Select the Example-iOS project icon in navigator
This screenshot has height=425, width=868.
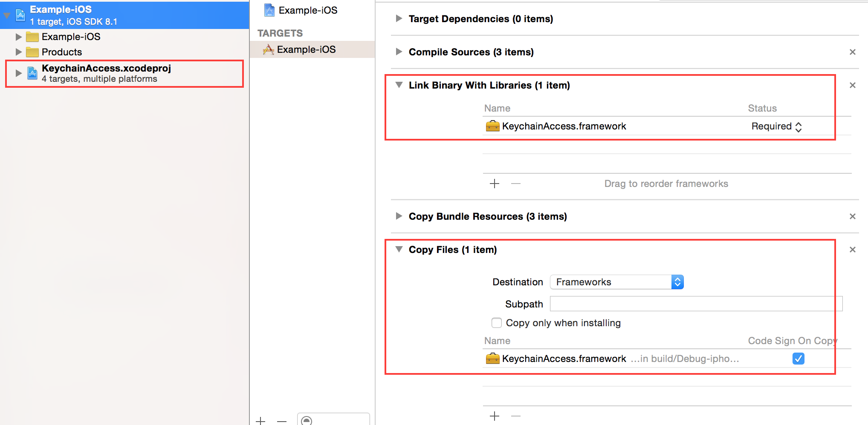[x=20, y=14]
